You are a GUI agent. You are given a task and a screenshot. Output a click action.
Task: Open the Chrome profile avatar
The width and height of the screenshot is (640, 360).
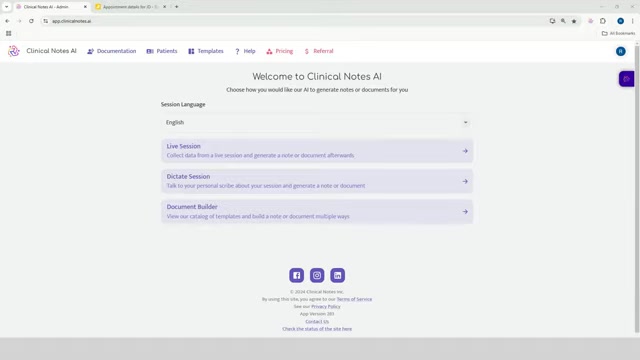[620, 21]
